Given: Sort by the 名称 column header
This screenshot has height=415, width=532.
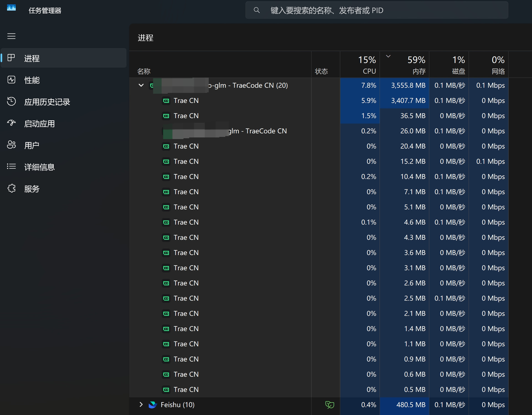Looking at the screenshot, I should 220,65.
